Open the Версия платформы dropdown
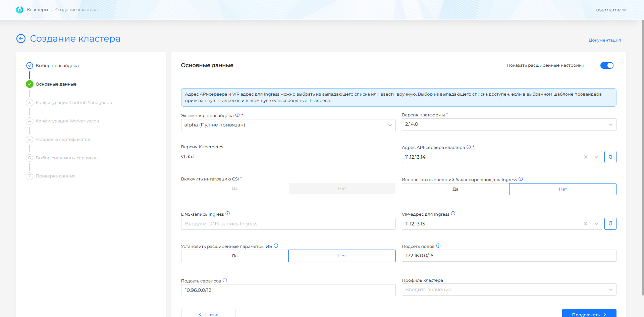The image size is (644, 317). (509, 124)
